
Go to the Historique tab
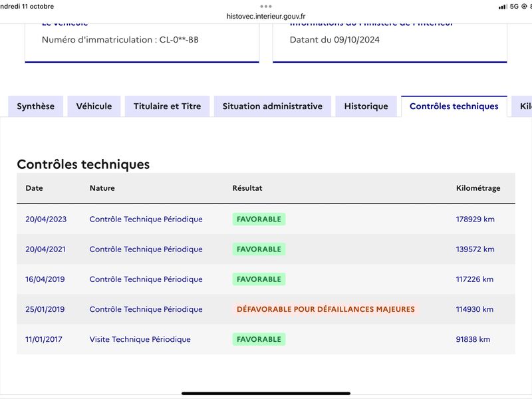click(366, 106)
